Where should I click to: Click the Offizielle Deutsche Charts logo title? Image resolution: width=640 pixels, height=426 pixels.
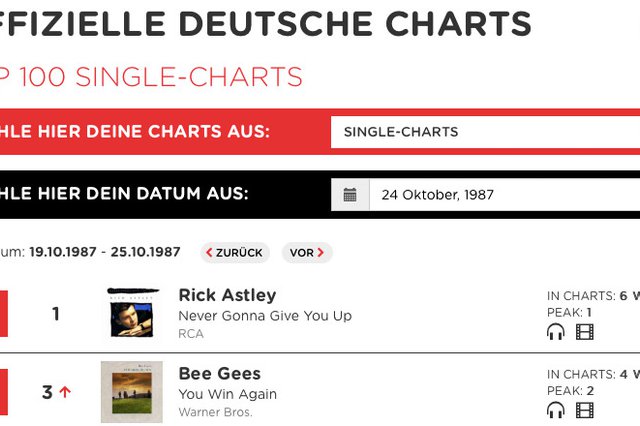(x=266, y=23)
